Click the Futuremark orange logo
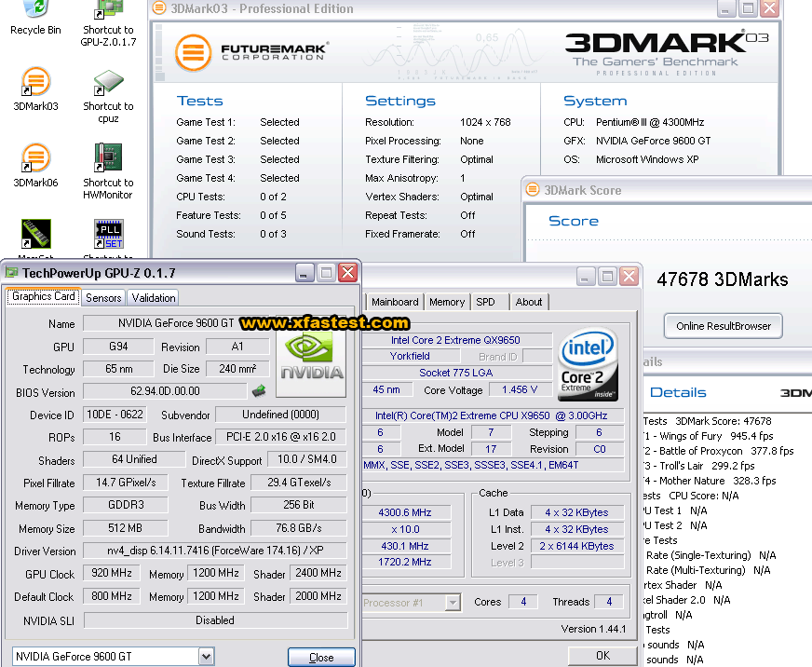This screenshot has height=667, width=812. tap(194, 52)
